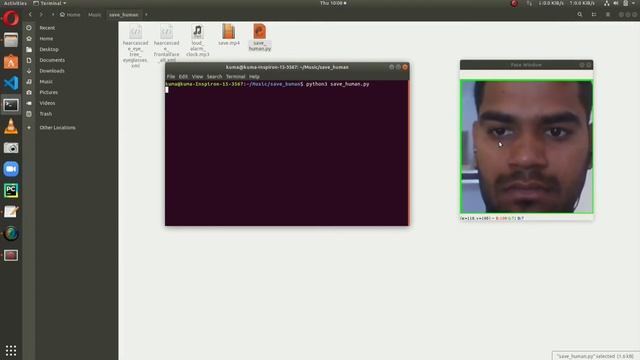This screenshot has height=360, width=640.
Task: Open the red recording indicator in top bar
Action: [x=514, y=3]
